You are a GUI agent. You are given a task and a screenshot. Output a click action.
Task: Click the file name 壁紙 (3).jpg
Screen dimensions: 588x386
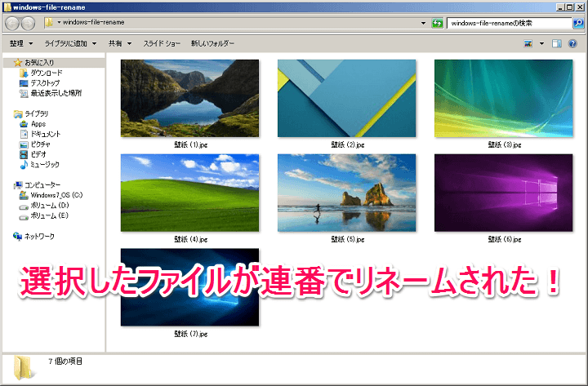(x=505, y=144)
